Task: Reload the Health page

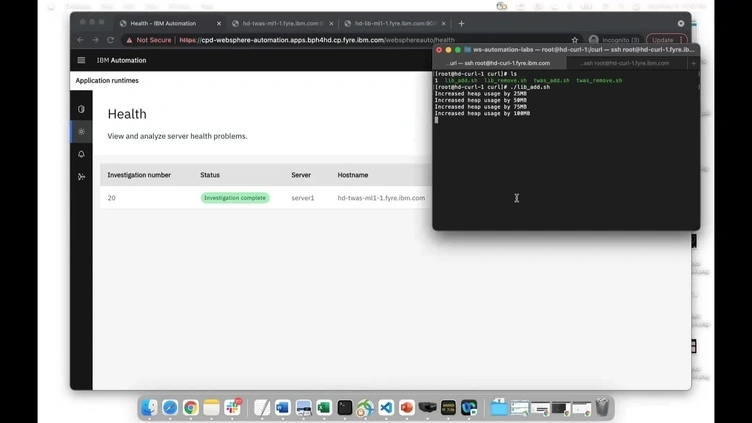Action: pos(110,40)
